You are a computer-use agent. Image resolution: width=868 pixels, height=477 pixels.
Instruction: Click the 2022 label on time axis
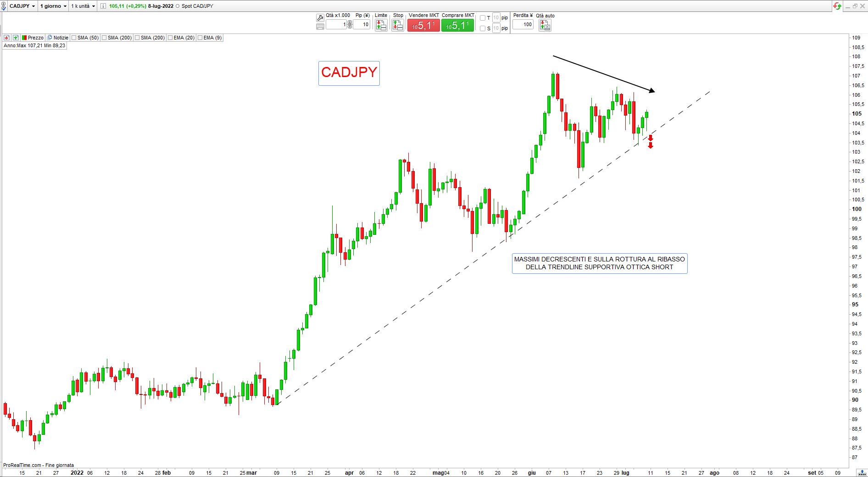(x=77, y=473)
